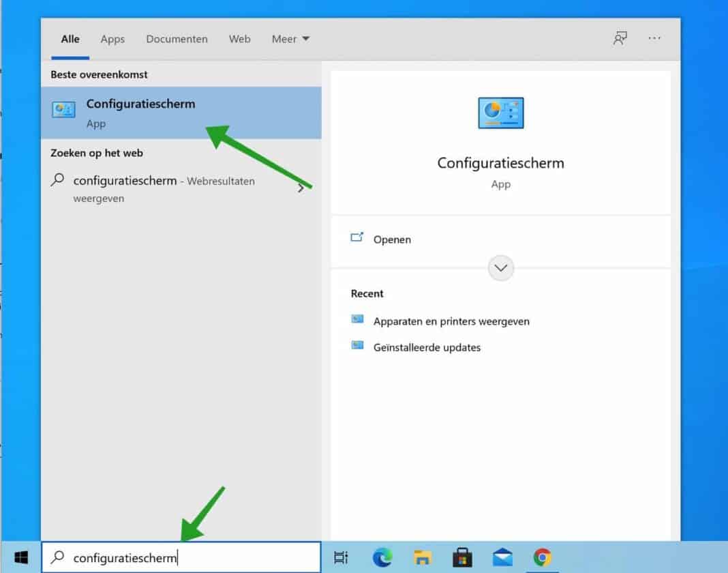Click the large Configuratiescherm icon in the preview
This screenshot has height=573, width=728.
pyautogui.click(x=500, y=113)
